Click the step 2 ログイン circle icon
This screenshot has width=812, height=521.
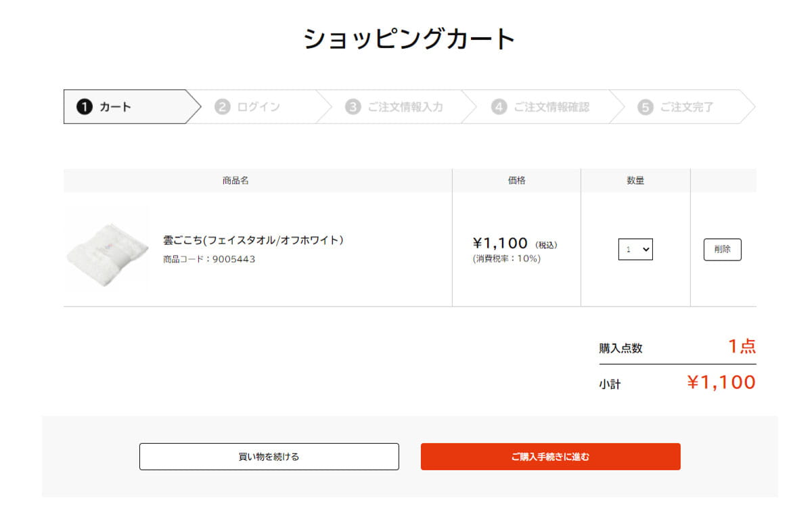pos(222,106)
